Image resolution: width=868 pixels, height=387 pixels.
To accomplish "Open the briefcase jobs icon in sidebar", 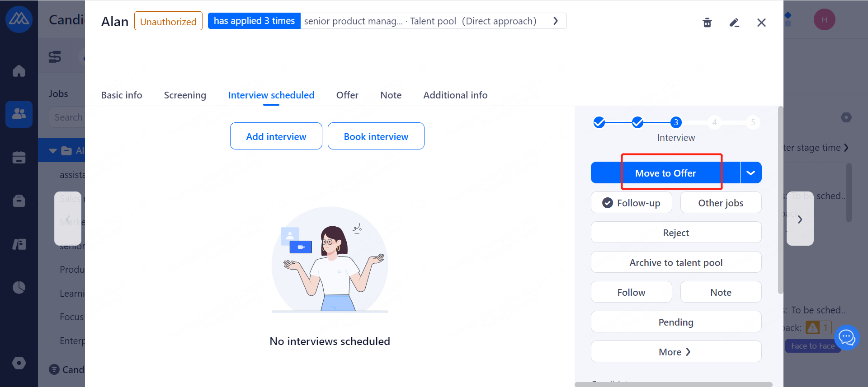I will pos(19,200).
